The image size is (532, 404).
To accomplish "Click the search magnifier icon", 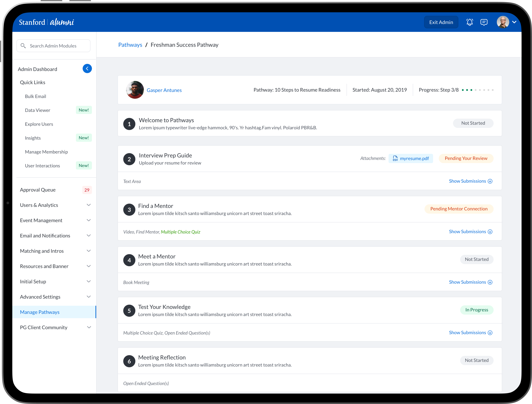I will (23, 46).
